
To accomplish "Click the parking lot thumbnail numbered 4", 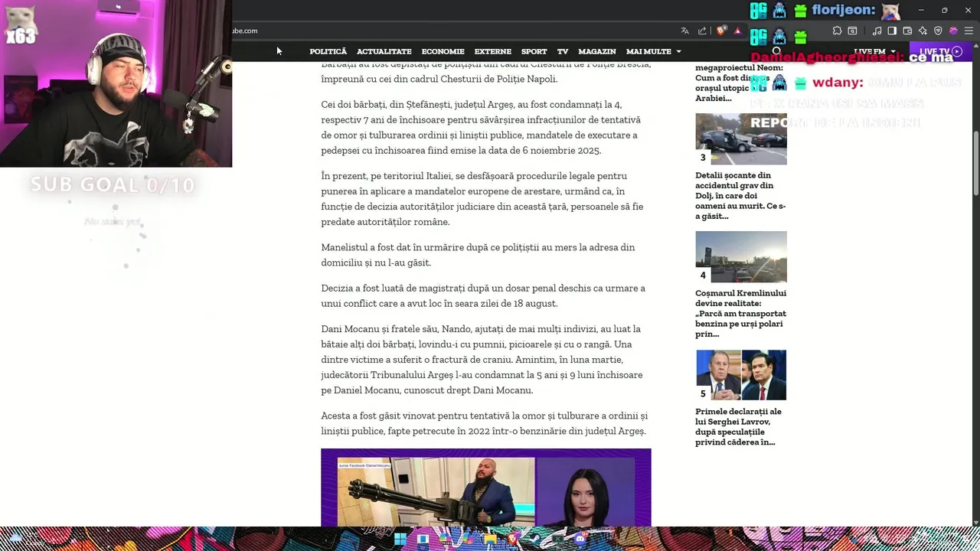I will [x=741, y=256].
